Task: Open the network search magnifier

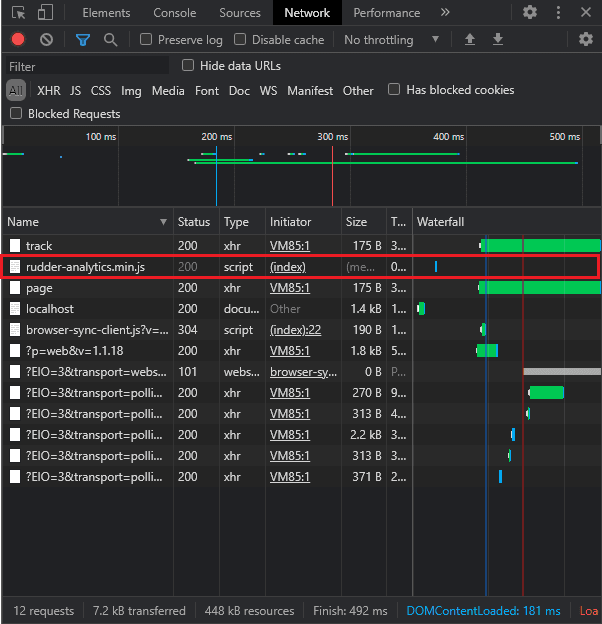Action: [110, 40]
